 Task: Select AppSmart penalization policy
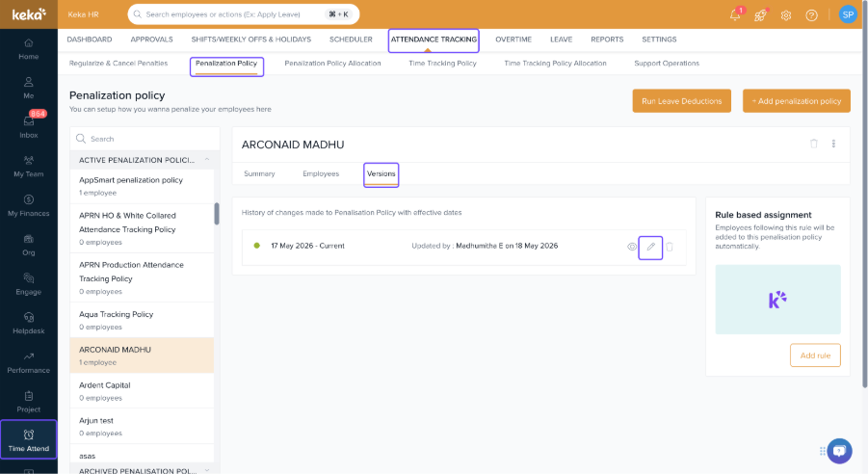click(x=142, y=186)
